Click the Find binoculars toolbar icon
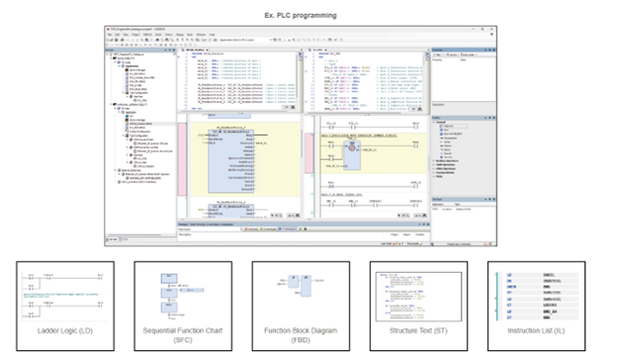619x364 pixels. click(157, 40)
